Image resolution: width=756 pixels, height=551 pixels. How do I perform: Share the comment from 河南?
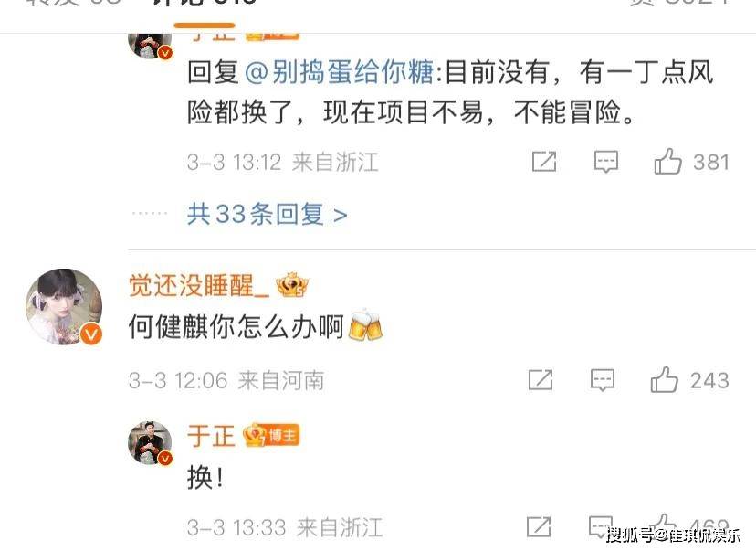[541, 380]
